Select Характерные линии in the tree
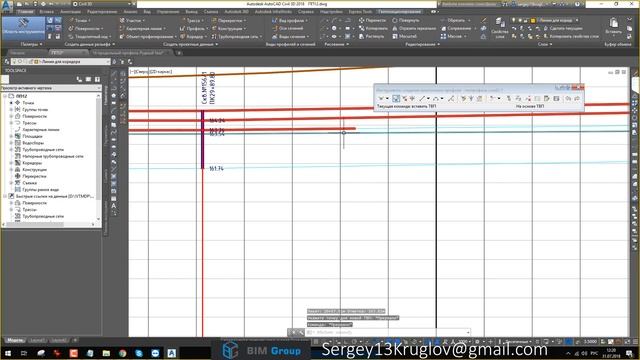Viewport: 640px width, 360px height. (x=41, y=129)
